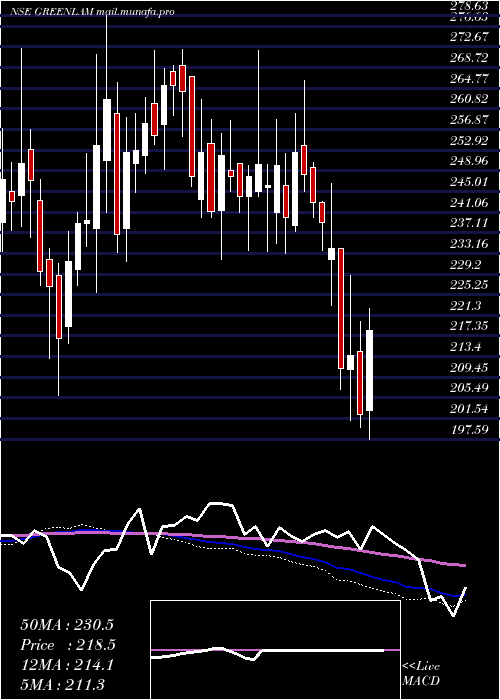Click the NSE GREENLAM mail.munafa.pro title text

tap(92, 12)
